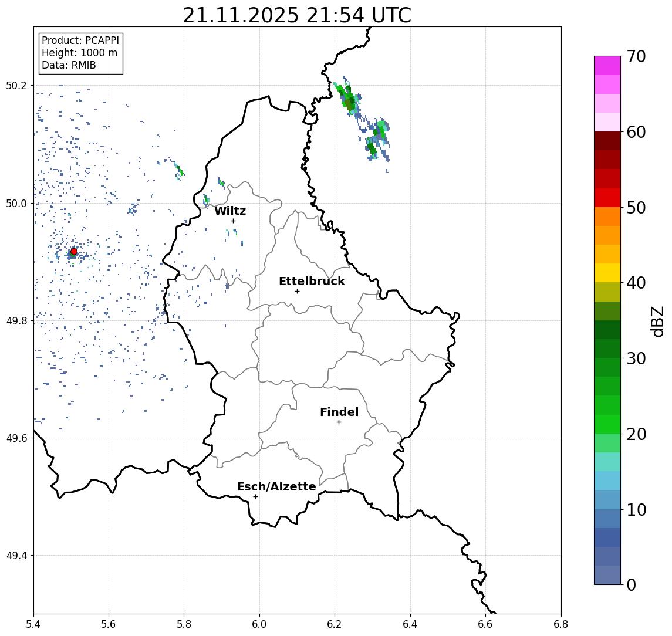Click the dark maroon colorbar segment below 60
The image size is (672, 636).
click(607, 141)
